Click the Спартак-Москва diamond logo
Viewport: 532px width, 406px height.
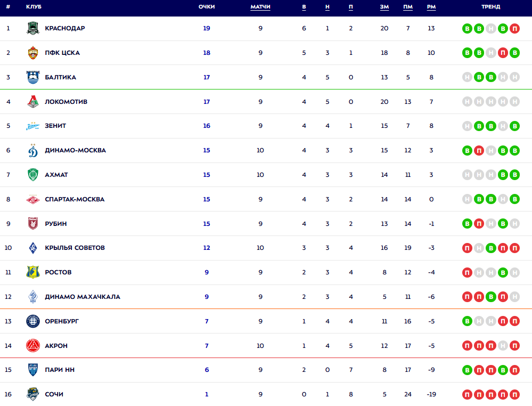point(33,199)
